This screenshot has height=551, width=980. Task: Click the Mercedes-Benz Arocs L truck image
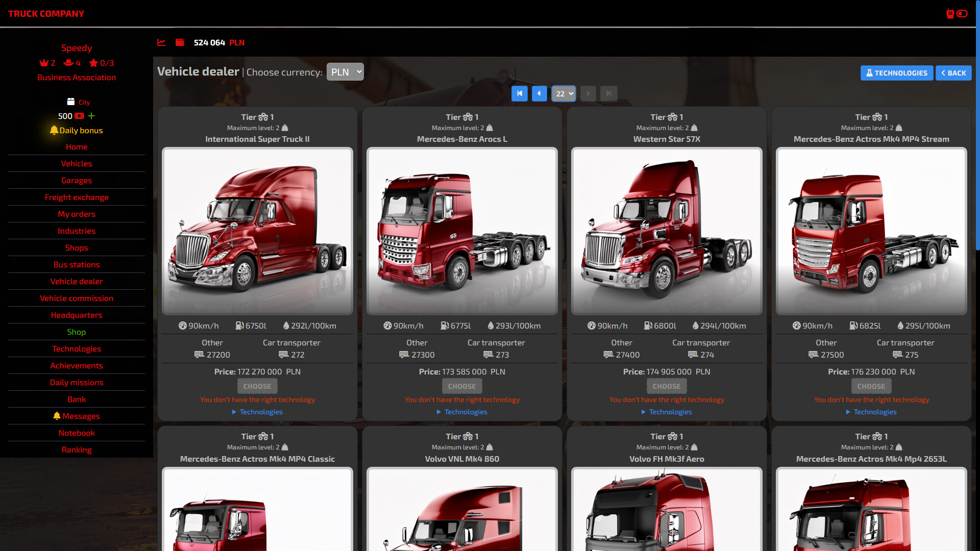[x=462, y=231]
